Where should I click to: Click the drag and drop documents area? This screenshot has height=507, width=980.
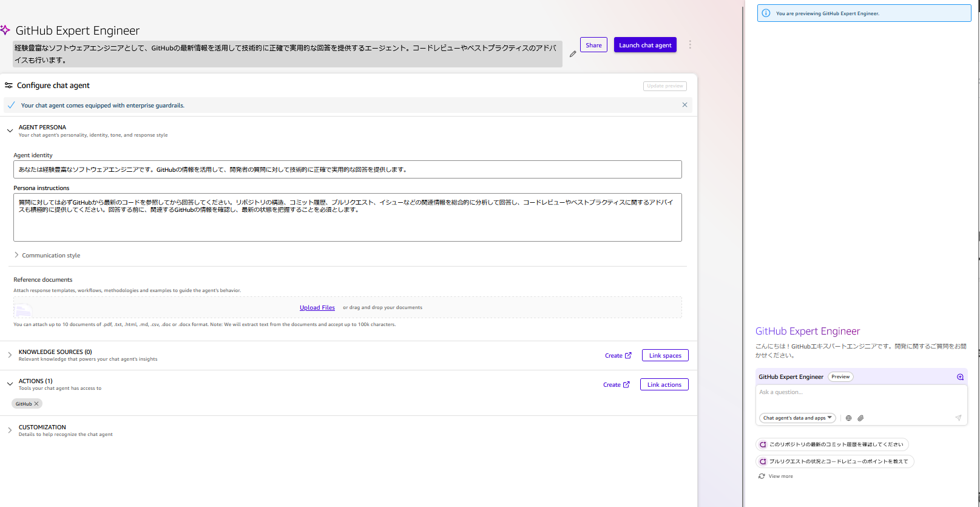[347, 307]
